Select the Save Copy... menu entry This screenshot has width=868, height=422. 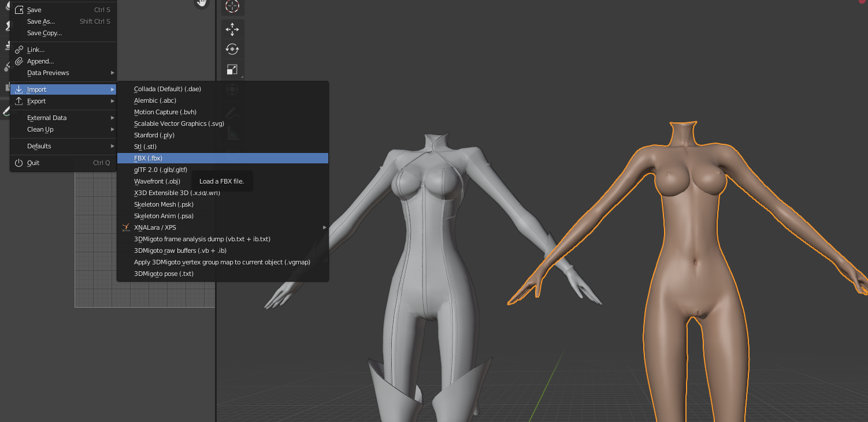coord(64,33)
